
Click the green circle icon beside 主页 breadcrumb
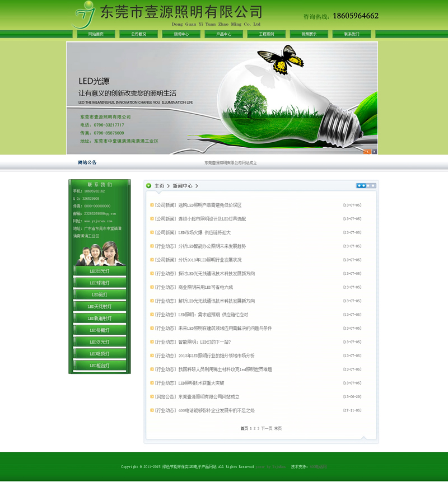pos(149,186)
